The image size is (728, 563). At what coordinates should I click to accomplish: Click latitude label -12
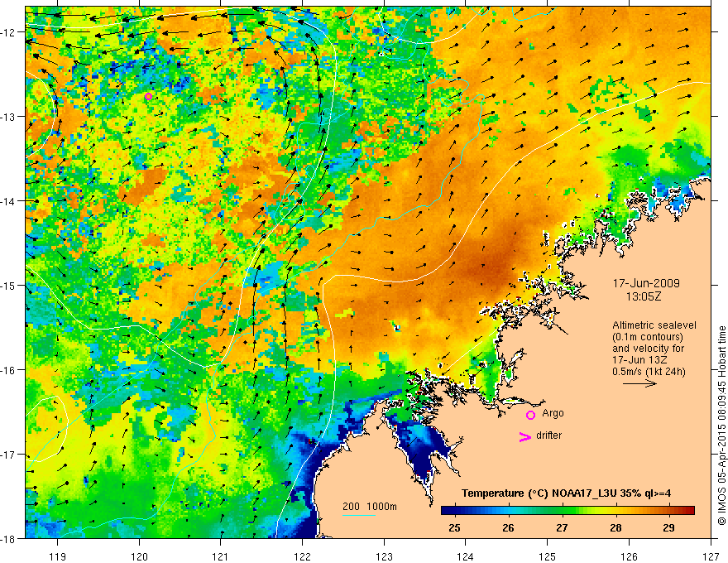9,32
